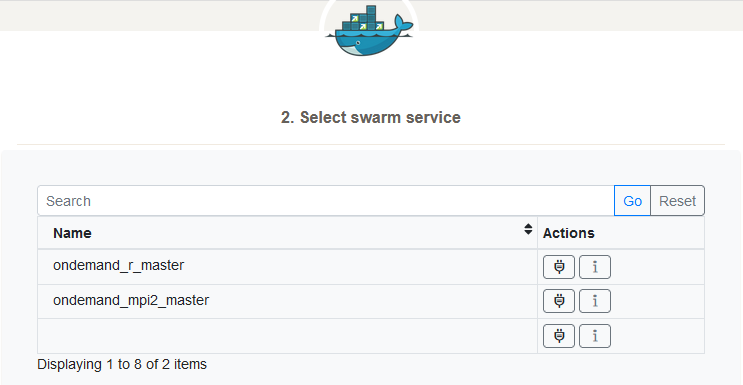Focus the Search input field

[x=326, y=201]
